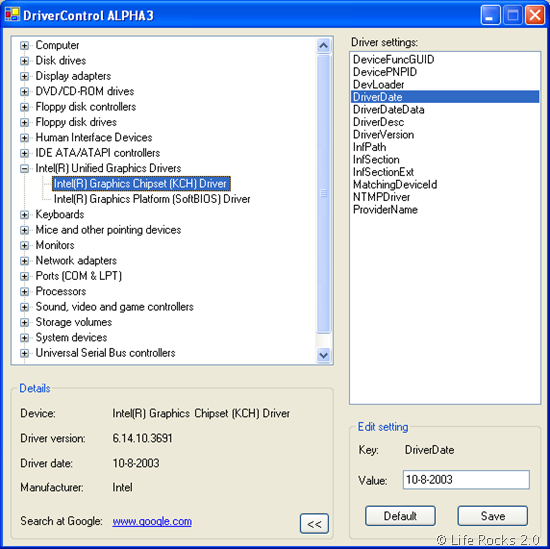Select the Keyboards label

pos(60,214)
